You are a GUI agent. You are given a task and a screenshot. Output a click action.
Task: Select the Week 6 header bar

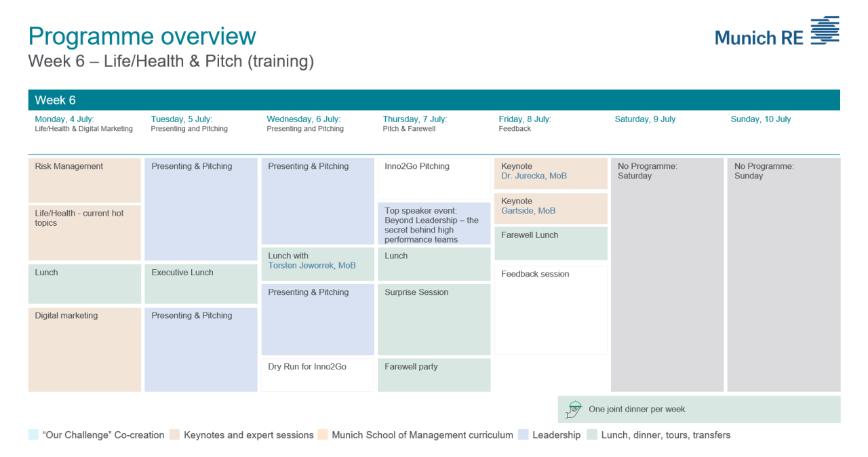tap(434, 100)
